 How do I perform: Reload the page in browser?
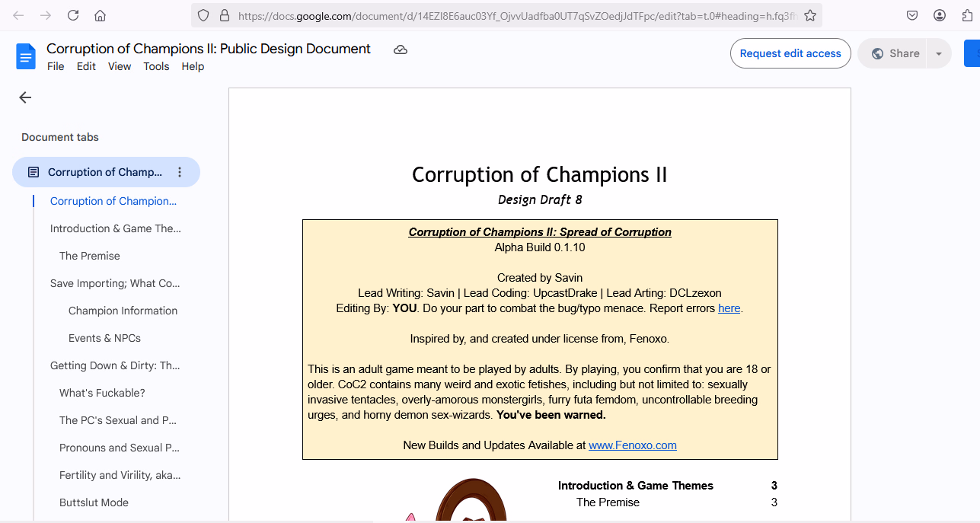[73, 15]
